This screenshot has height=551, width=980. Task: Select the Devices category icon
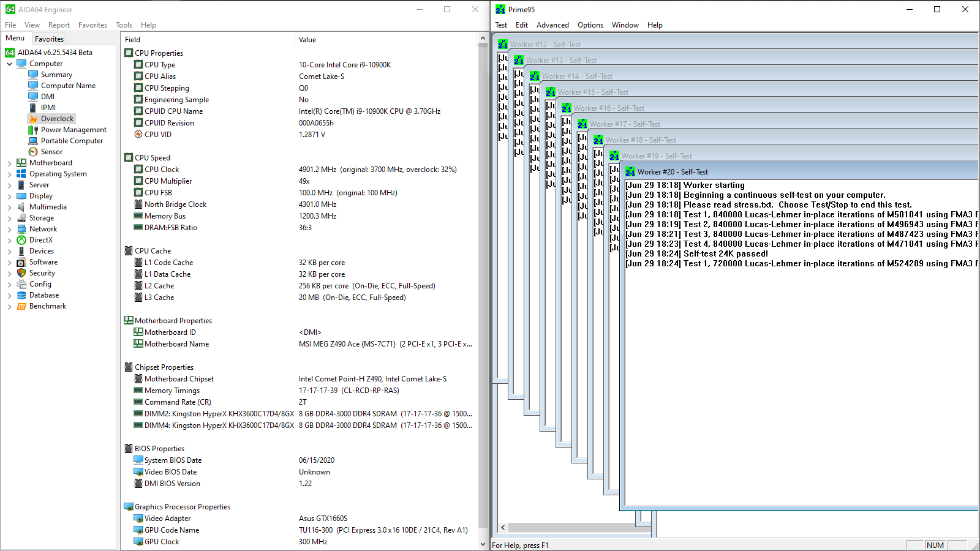(x=21, y=251)
